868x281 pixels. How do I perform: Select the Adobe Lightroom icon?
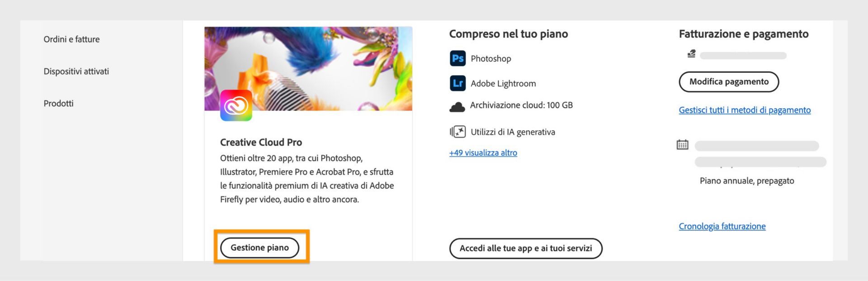point(457,83)
